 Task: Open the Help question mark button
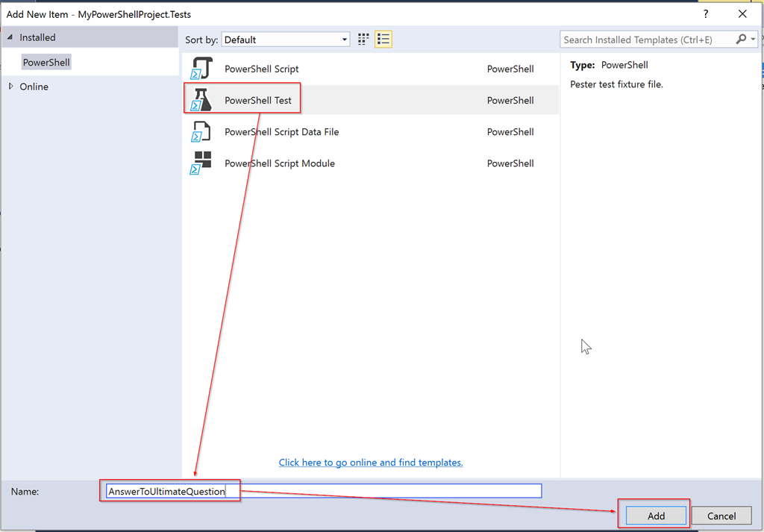(x=706, y=13)
